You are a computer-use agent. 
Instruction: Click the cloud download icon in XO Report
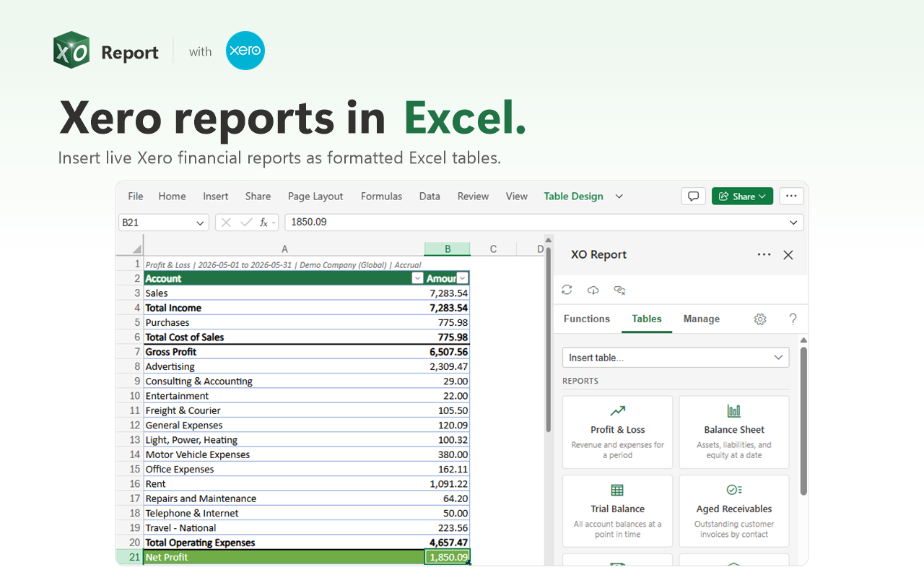pos(593,290)
